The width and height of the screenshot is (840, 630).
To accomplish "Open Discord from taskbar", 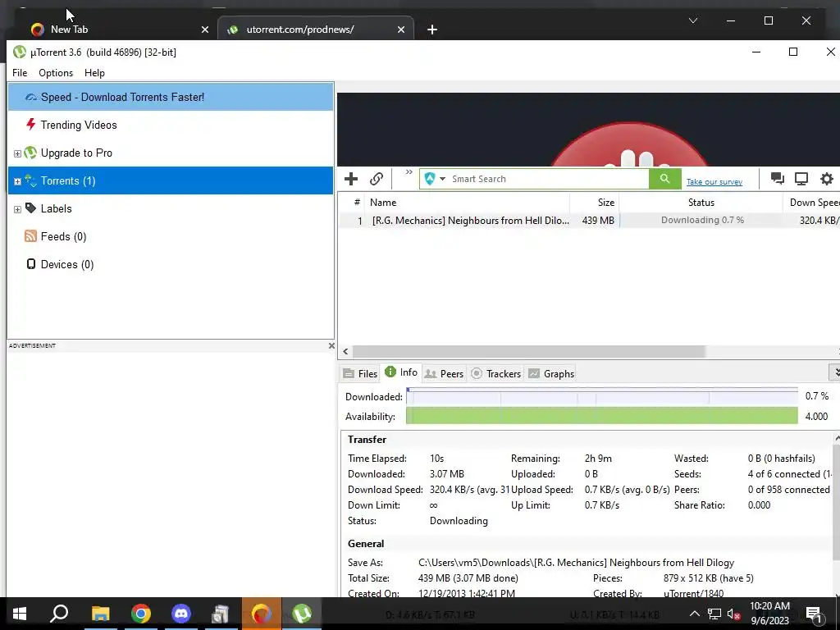I will [x=181, y=614].
